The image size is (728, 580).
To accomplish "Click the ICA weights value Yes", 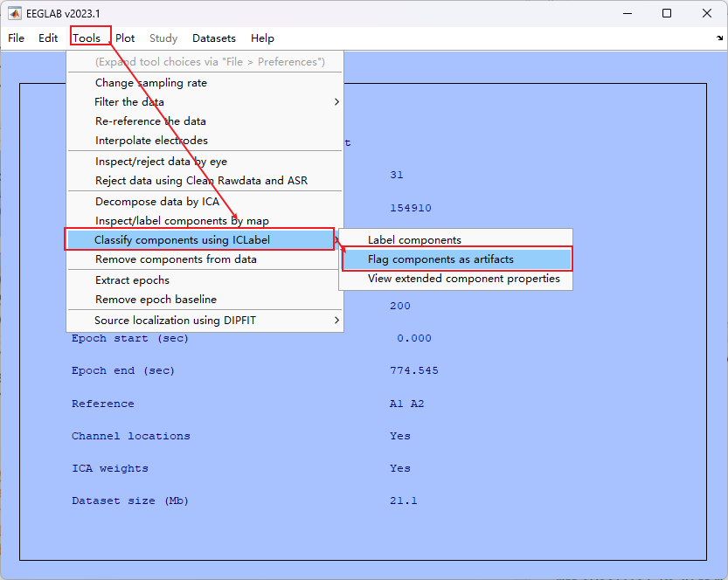I will [x=399, y=469].
